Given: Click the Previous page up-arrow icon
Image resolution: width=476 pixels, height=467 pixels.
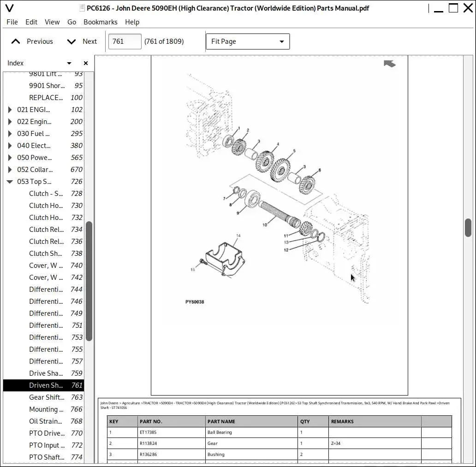Looking at the screenshot, I should click(x=16, y=41).
